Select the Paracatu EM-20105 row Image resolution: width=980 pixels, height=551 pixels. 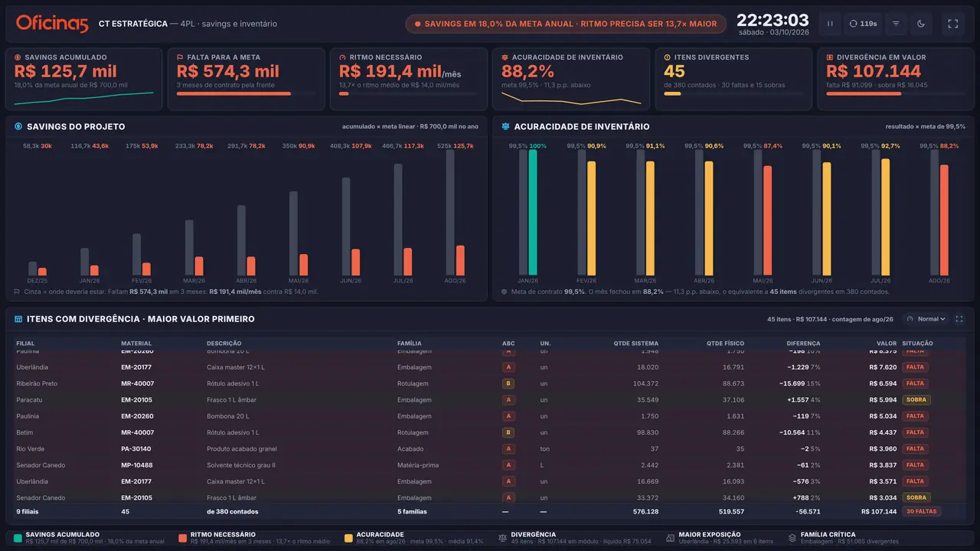pyautogui.click(x=490, y=399)
